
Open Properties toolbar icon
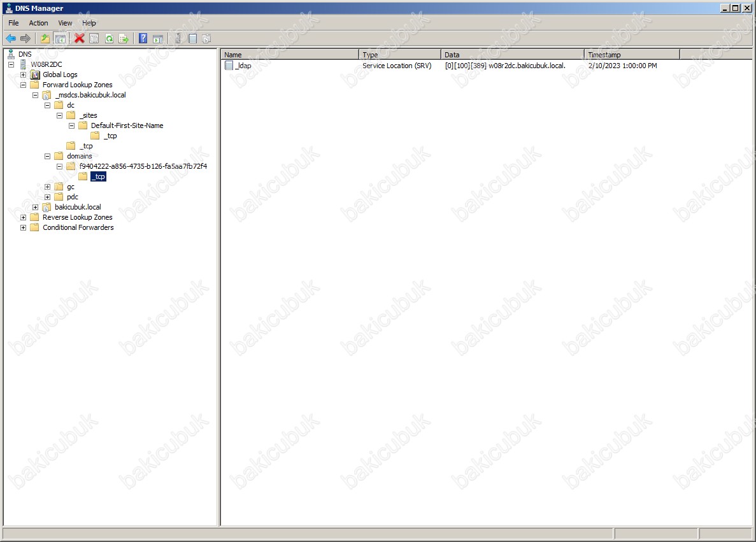(x=94, y=39)
